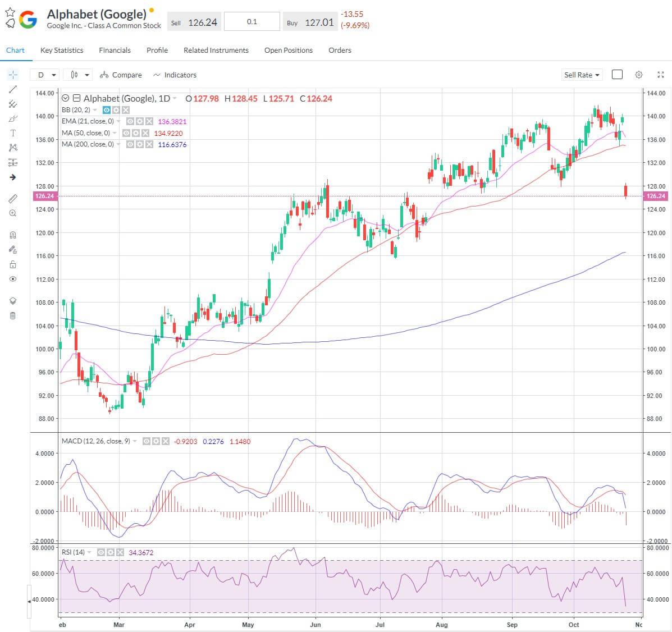Open EMA (21) indicator settings gear
The image size is (672, 632).
[x=140, y=121]
